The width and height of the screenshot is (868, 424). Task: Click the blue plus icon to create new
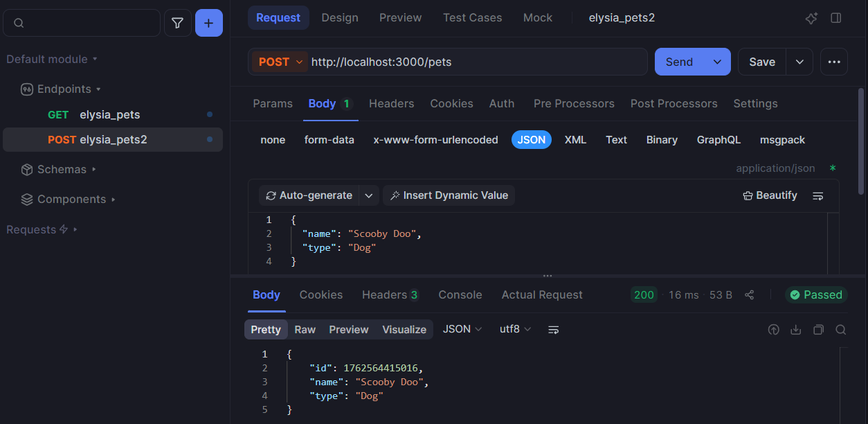[x=208, y=22]
